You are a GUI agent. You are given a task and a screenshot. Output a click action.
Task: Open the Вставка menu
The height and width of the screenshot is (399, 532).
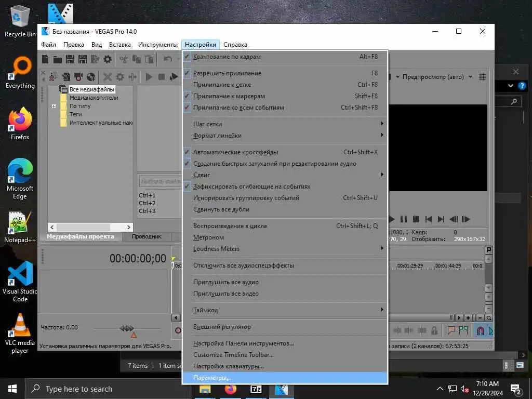[x=120, y=45]
